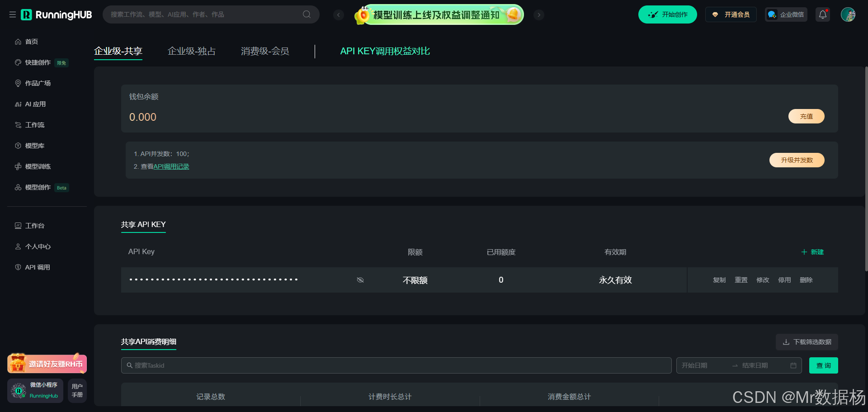Switch to the 企业级-独占 tab
Viewport: 868px width, 412px height.
(191, 51)
